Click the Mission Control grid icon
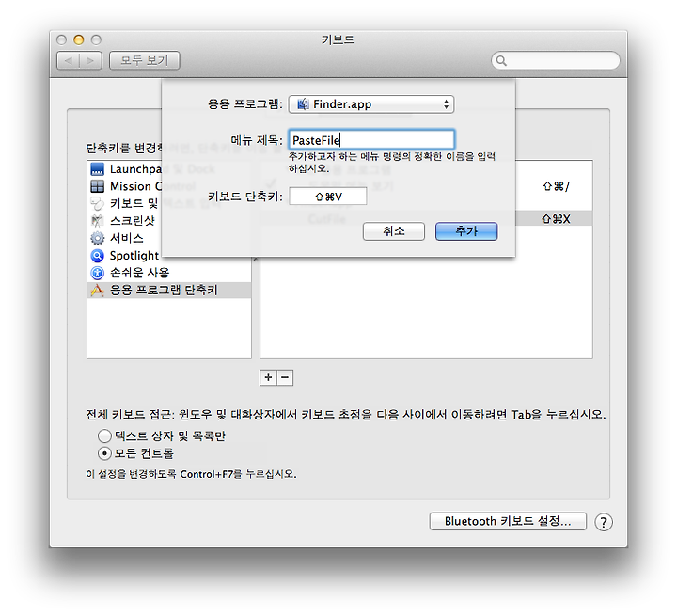Screen dimensions: 677x616 point(98,186)
